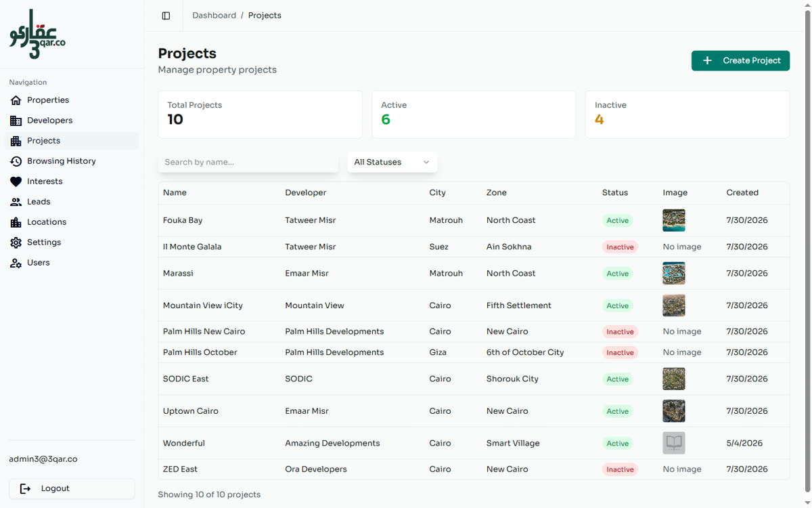Click the Users icon in sidebar

tap(16, 263)
